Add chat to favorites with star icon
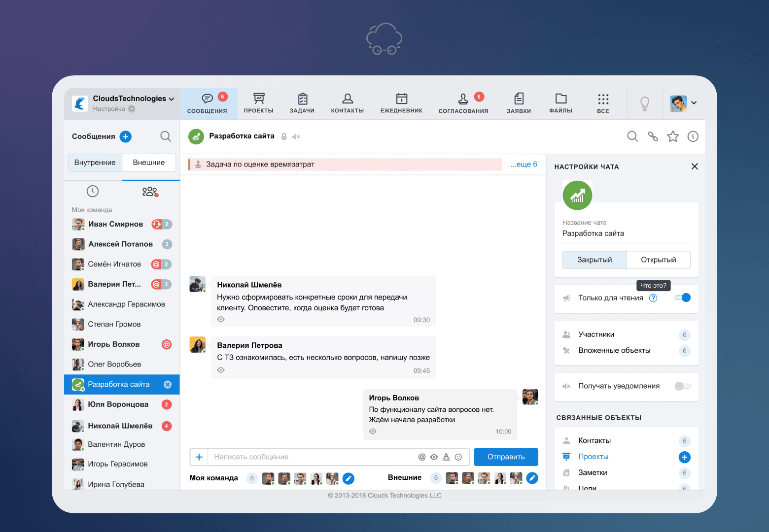The image size is (769, 532). [673, 136]
